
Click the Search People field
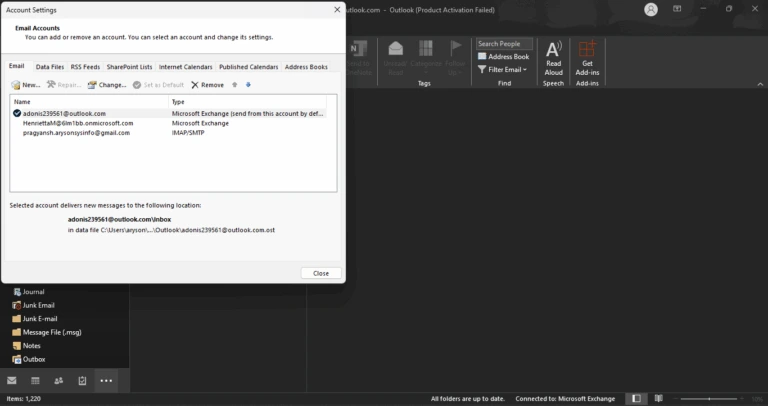(x=504, y=44)
